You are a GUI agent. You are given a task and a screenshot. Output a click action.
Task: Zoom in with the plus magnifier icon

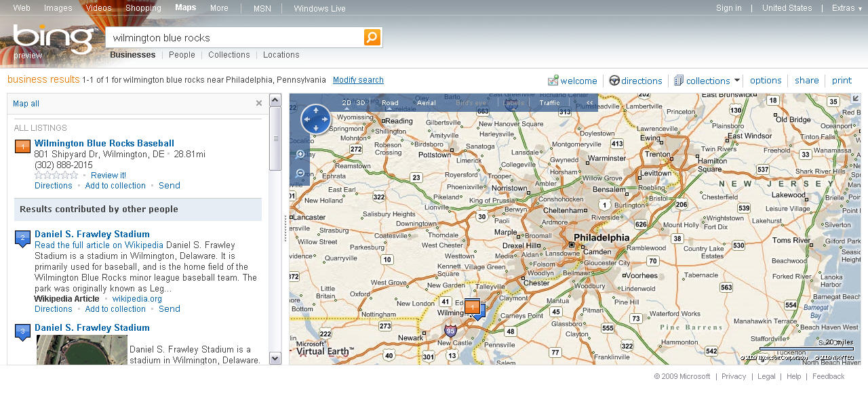click(x=300, y=155)
